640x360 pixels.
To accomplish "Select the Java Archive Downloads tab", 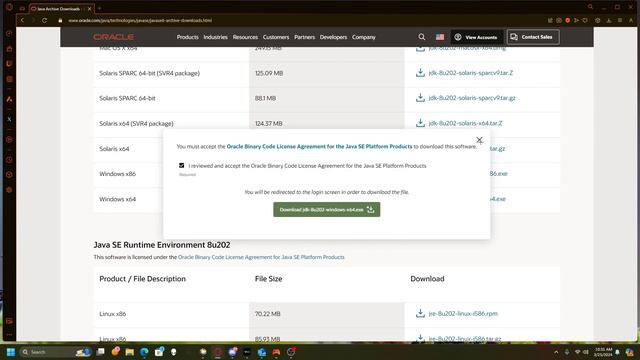I will tap(58, 9).
